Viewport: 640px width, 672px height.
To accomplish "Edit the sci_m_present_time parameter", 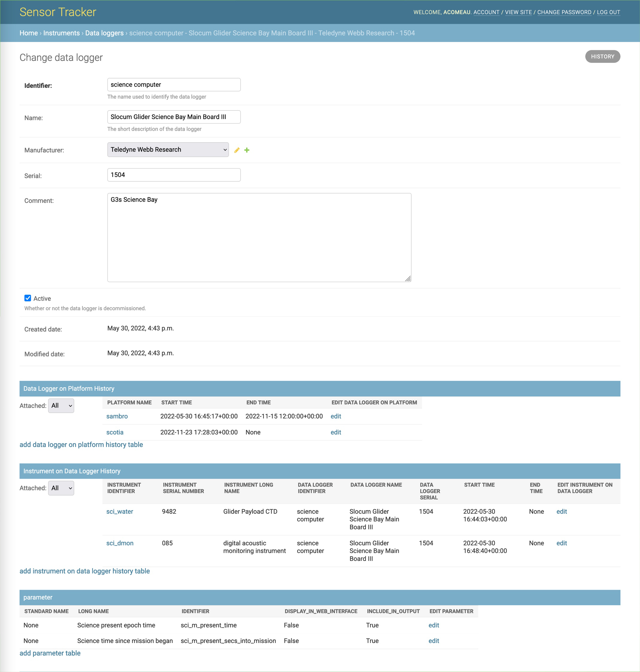I will point(434,625).
